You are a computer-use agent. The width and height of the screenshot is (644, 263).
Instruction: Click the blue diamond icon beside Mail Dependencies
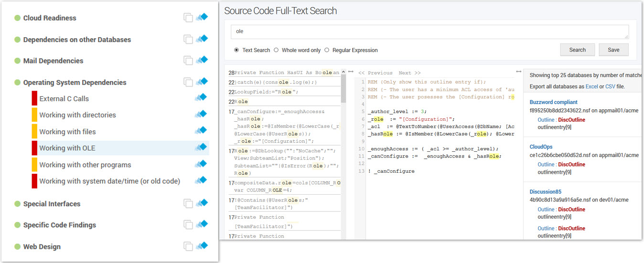[x=202, y=60]
